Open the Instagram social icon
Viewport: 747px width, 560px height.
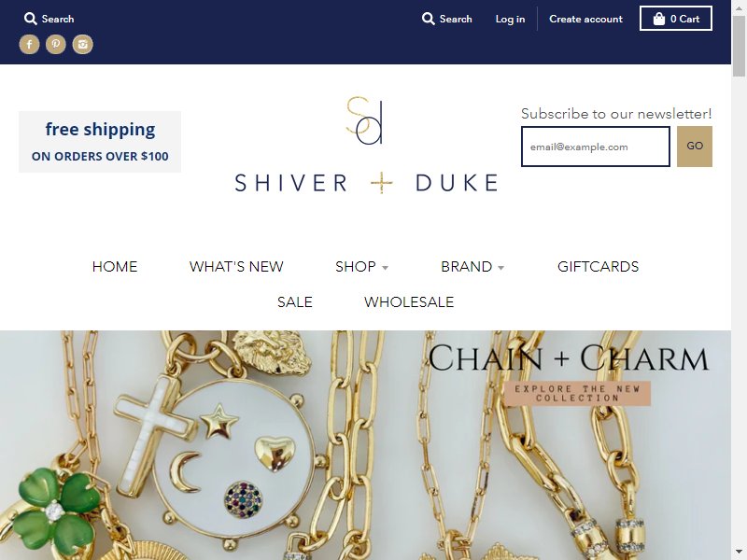tap(82, 44)
